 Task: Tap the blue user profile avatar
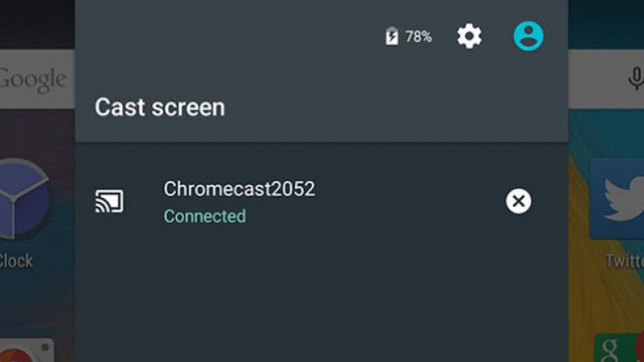(x=528, y=36)
